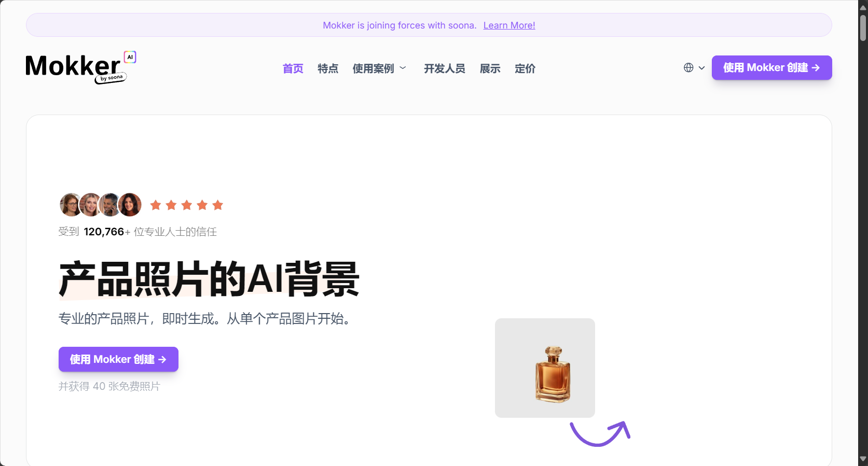Screen dimensions: 868x466
Task: Click the dark-haired woman avatar
Action: [x=130, y=205]
